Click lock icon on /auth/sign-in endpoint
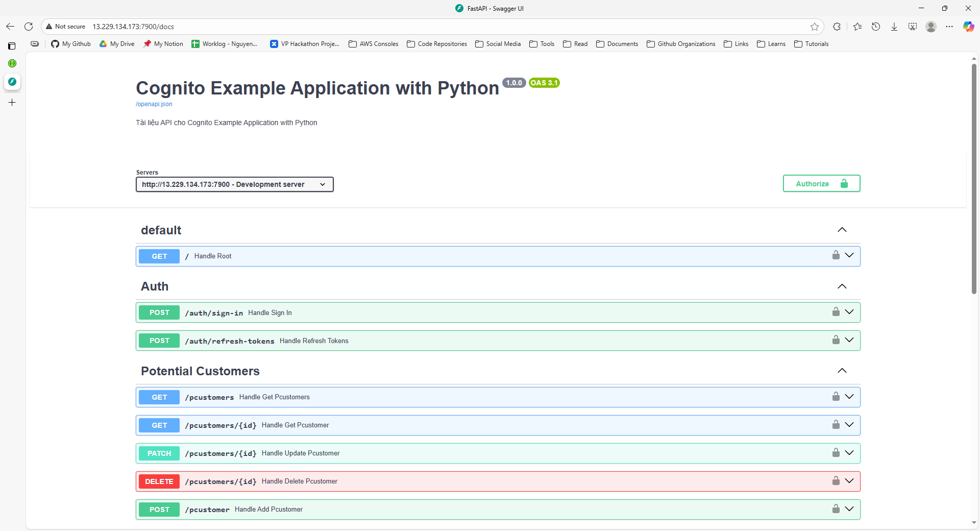980x531 pixels. (x=836, y=312)
